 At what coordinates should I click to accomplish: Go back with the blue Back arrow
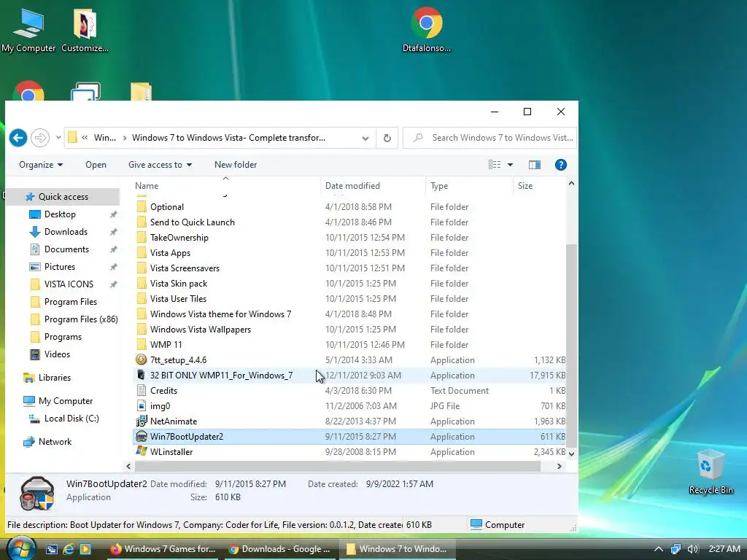coord(18,138)
